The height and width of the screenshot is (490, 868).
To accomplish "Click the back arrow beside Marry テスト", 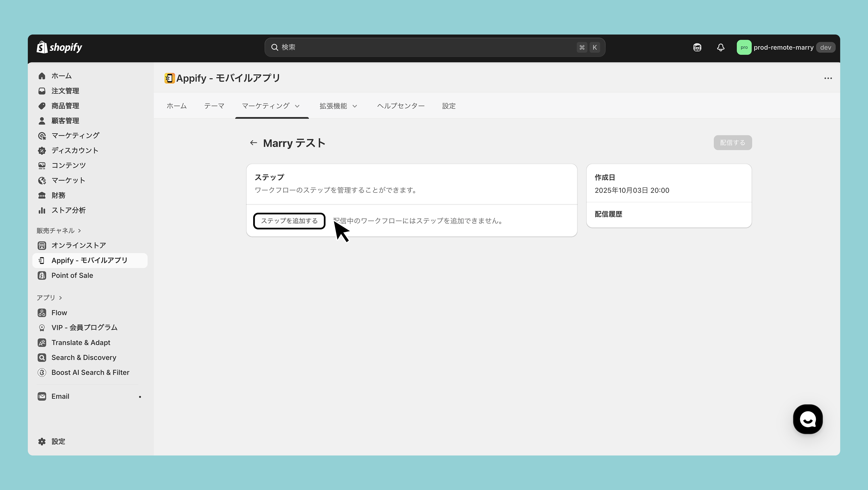I will pyautogui.click(x=253, y=143).
